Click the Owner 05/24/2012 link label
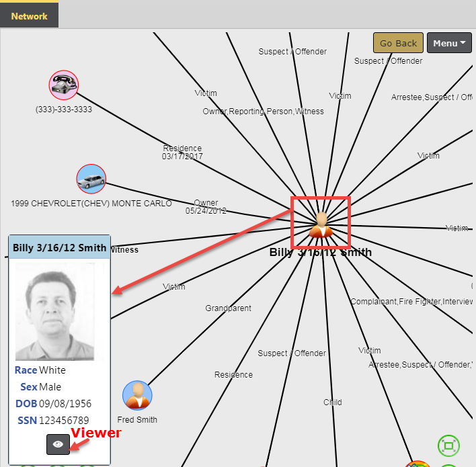Image resolution: width=476 pixels, height=467 pixels. (x=206, y=206)
